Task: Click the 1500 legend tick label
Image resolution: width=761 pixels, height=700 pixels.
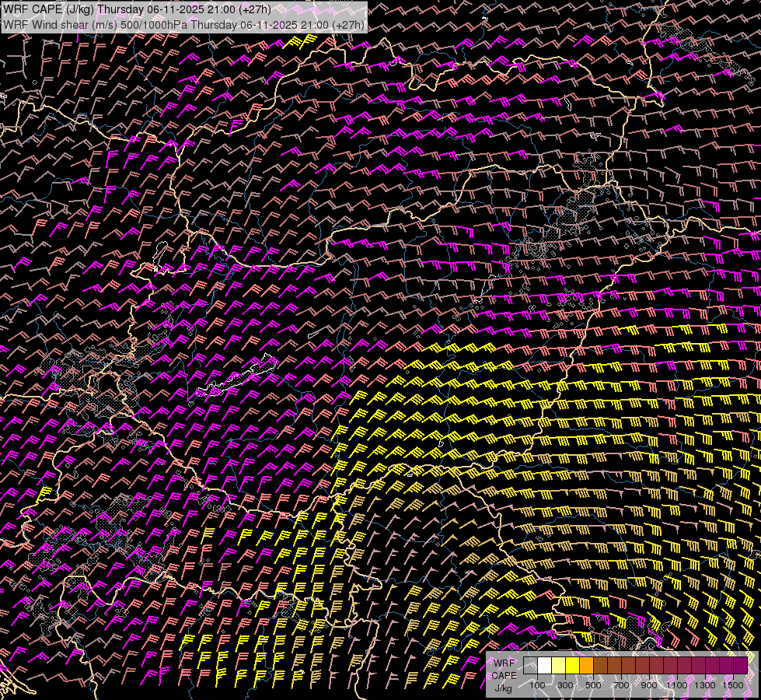Action: [733, 685]
